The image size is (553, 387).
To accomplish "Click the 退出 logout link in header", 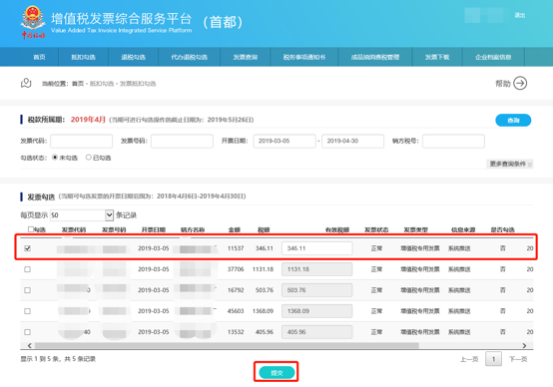I will click(519, 15).
